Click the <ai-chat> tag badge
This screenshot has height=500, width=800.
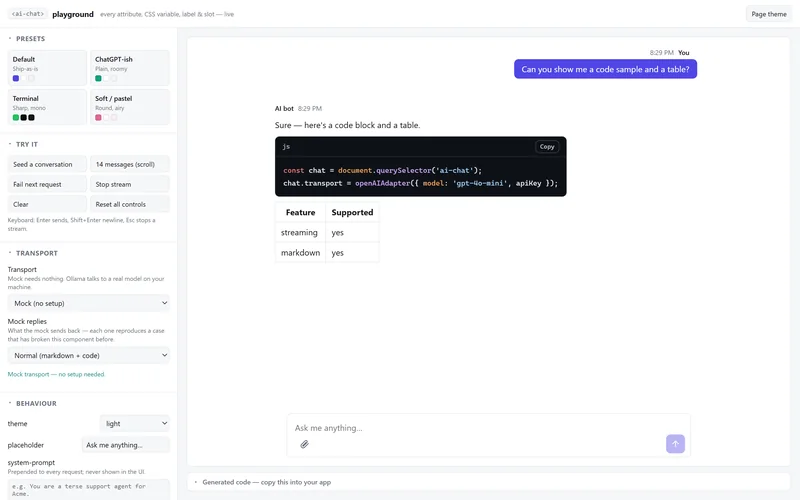[28, 14]
